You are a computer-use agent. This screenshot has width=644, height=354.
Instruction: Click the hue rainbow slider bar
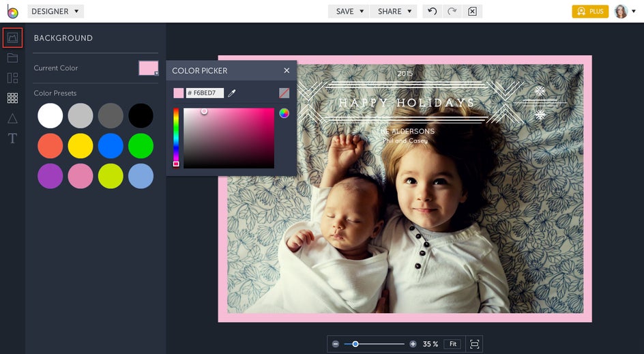(176, 138)
